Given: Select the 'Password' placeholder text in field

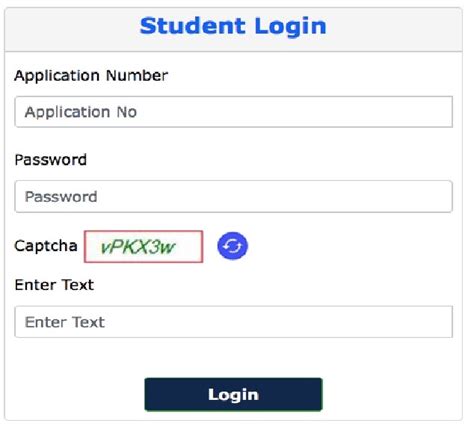Looking at the screenshot, I should coord(61,197).
